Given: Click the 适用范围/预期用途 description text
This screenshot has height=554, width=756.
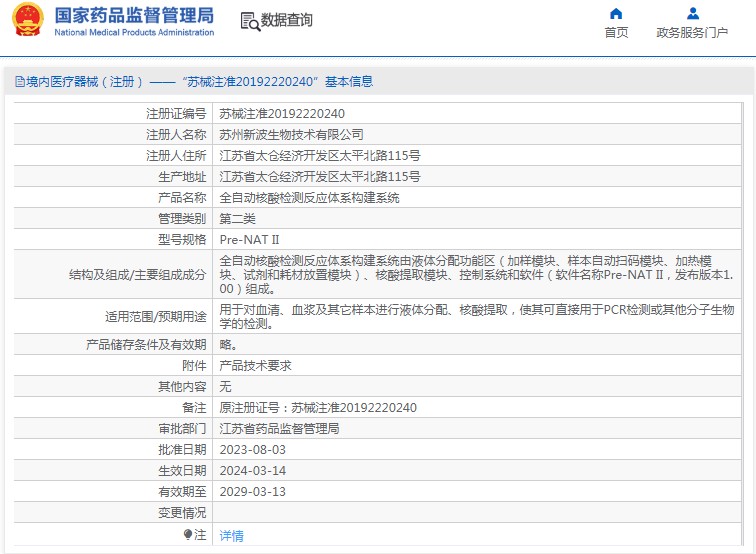Looking at the screenshot, I should point(477,316).
